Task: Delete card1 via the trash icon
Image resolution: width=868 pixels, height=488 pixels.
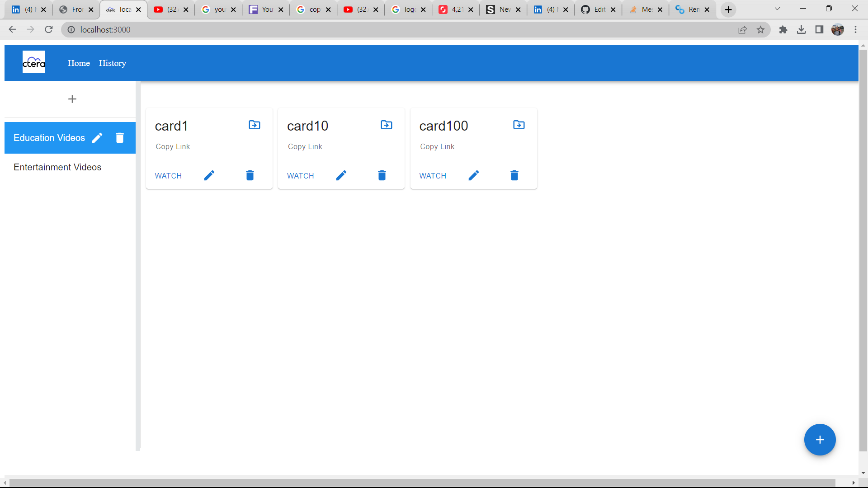Action: 250,175
